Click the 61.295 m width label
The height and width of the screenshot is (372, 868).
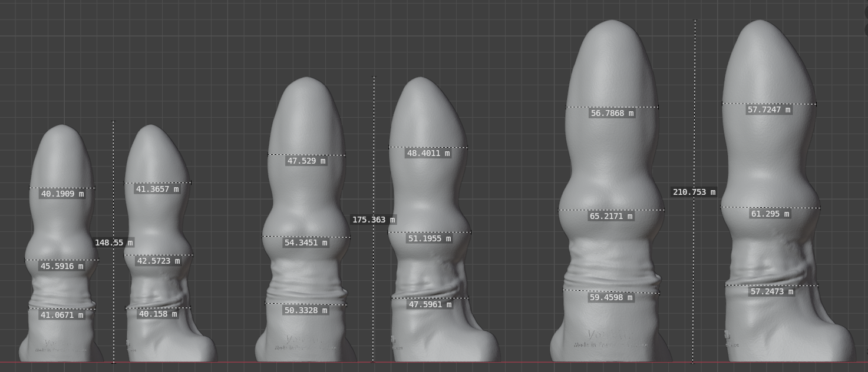click(x=770, y=214)
